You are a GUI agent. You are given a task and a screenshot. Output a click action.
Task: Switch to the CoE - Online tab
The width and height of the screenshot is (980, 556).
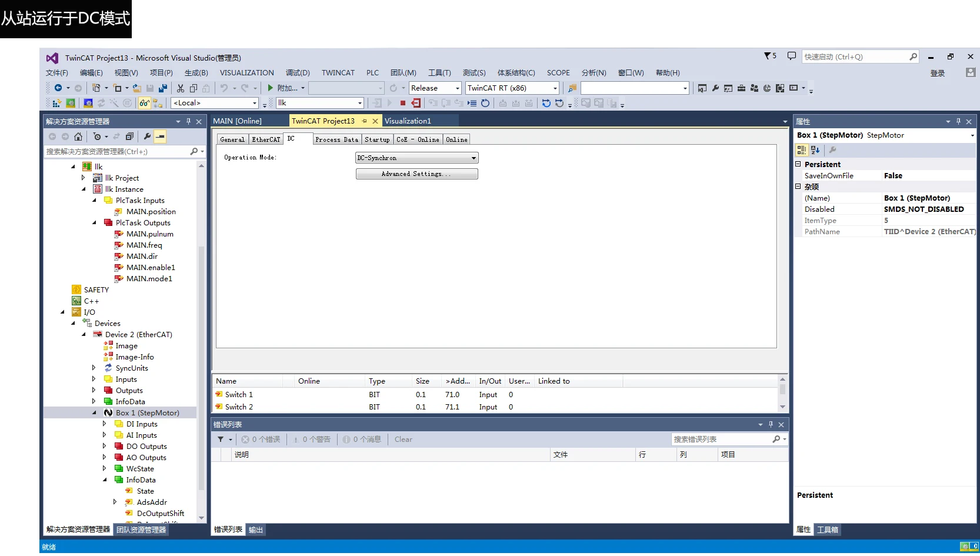tap(418, 139)
